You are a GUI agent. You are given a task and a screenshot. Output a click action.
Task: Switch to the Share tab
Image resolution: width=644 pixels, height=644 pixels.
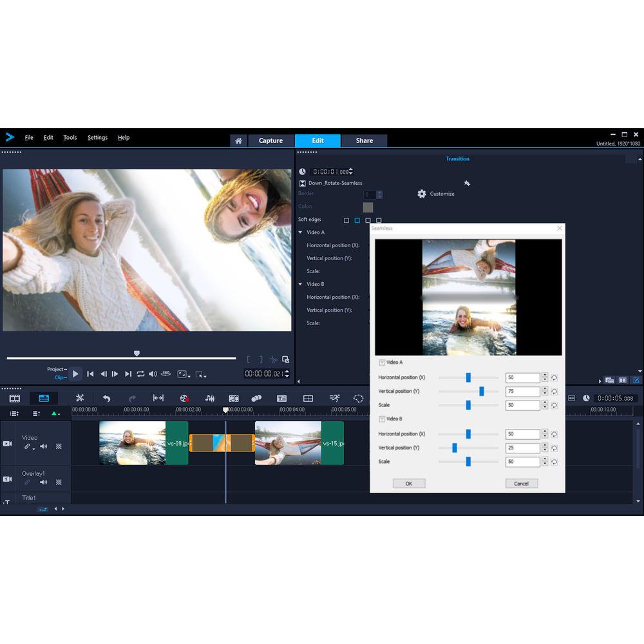coord(364,140)
